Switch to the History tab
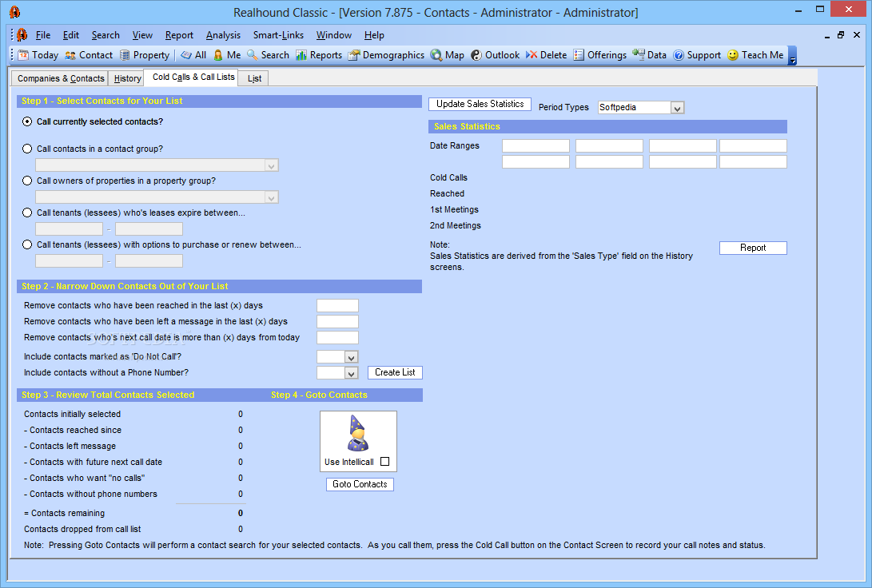Screen dimensions: 872x588 (x=127, y=78)
